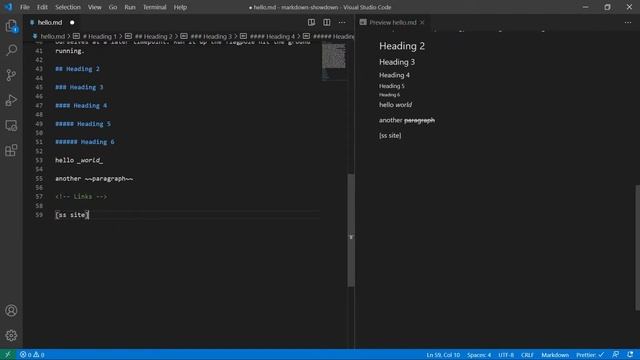Screen dimensions: 640x360
Task: Open the Help menu
Action: tap(180, 7)
